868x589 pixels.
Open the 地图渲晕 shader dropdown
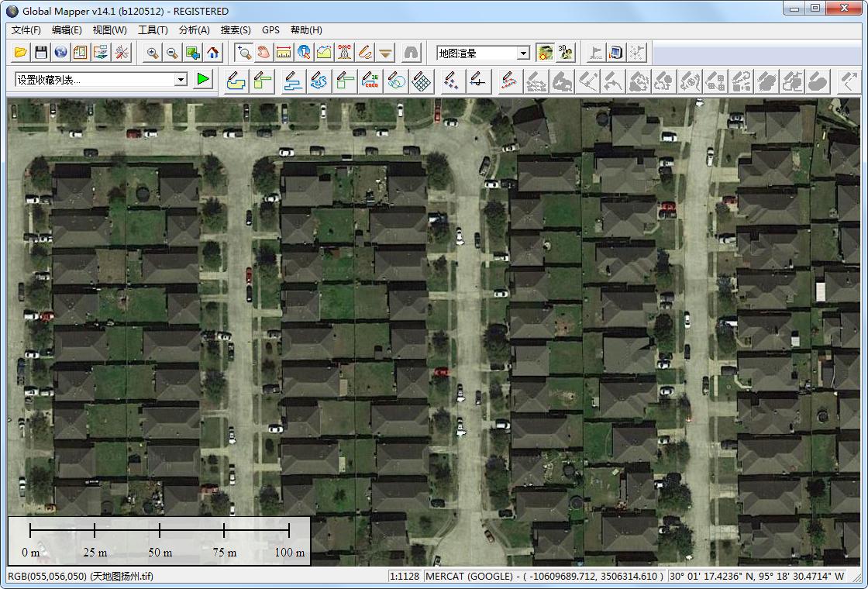pos(524,53)
